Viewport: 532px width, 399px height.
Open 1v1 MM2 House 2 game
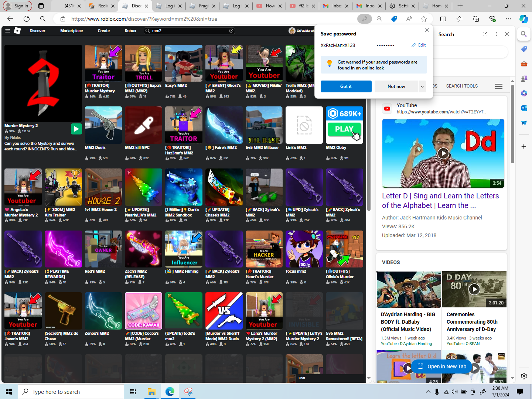[x=103, y=187]
